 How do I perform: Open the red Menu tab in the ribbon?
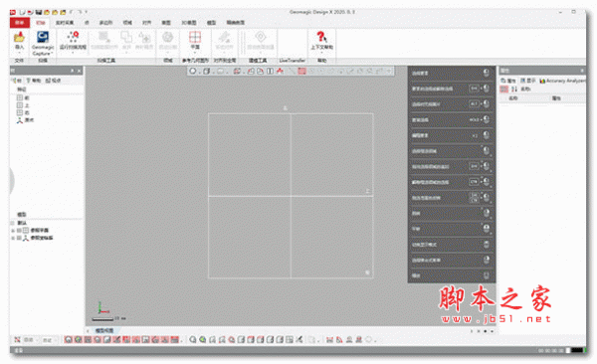coord(20,23)
